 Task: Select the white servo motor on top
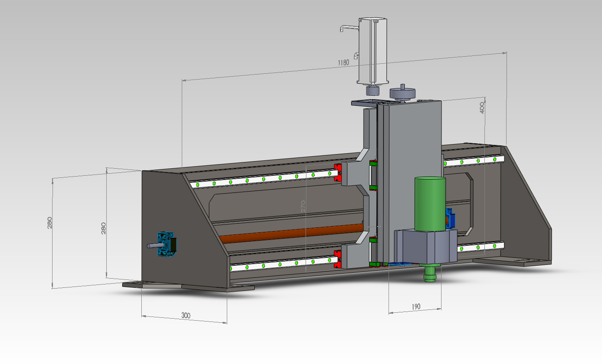[373, 50]
